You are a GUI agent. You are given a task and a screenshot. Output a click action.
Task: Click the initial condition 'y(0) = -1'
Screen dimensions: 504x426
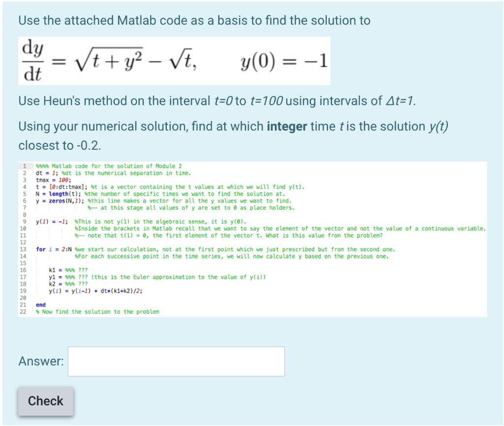[284, 61]
